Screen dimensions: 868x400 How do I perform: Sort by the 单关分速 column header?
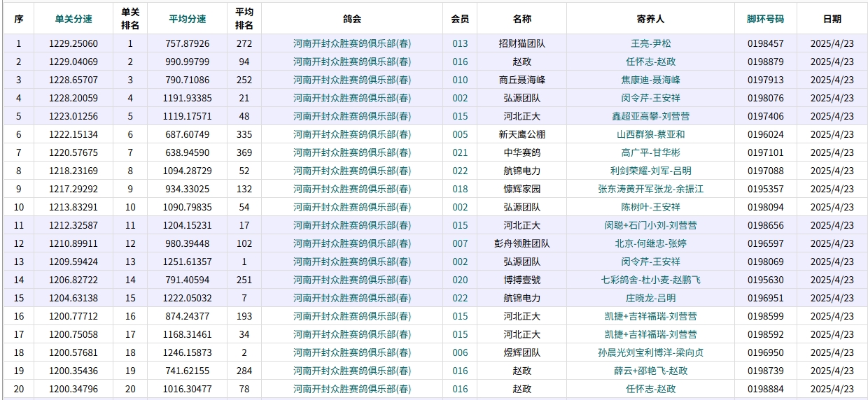(73, 19)
